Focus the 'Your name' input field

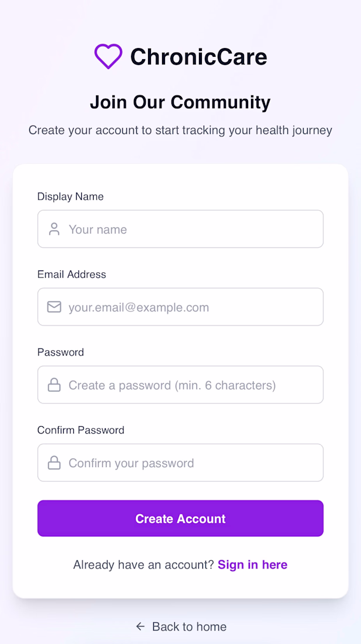[x=193, y=229]
